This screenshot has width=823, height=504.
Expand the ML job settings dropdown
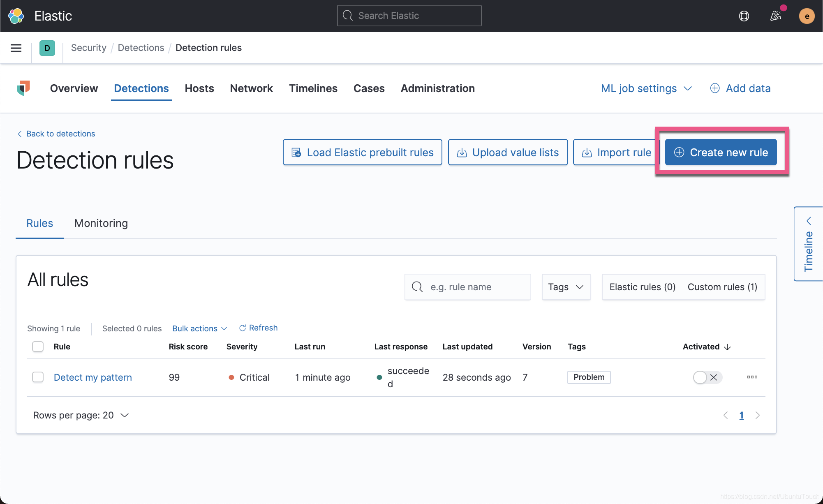coord(646,88)
